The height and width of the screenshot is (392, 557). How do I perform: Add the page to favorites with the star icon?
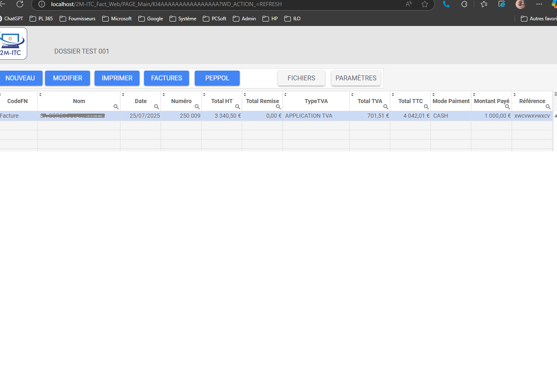coord(425,4)
